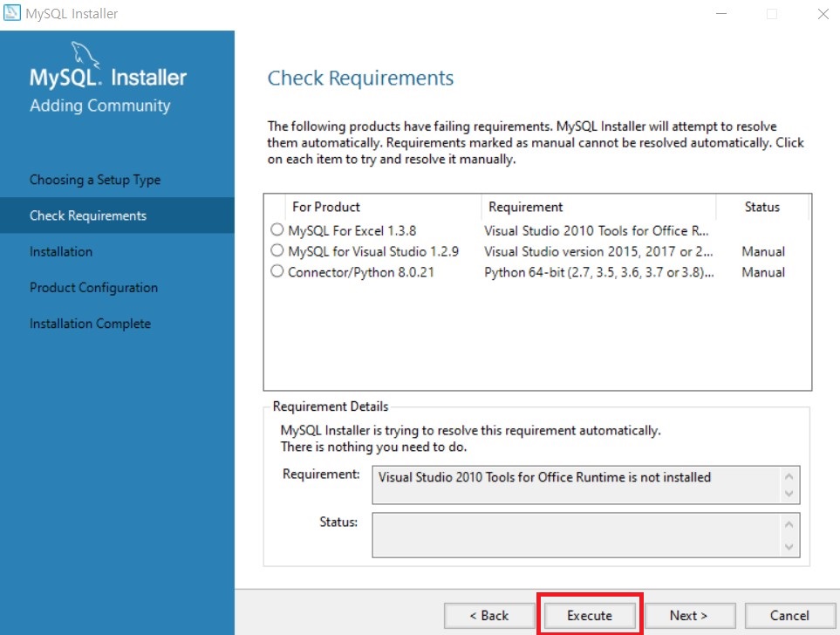Click the Next > button
Screen dimensions: 840x635
689,615
